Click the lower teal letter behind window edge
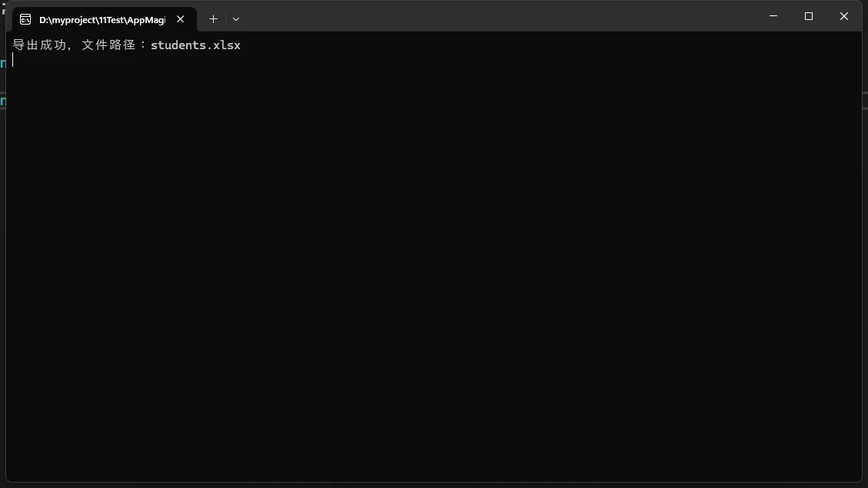Image resolution: width=868 pixels, height=488 pixels. (x=3, y=101)
